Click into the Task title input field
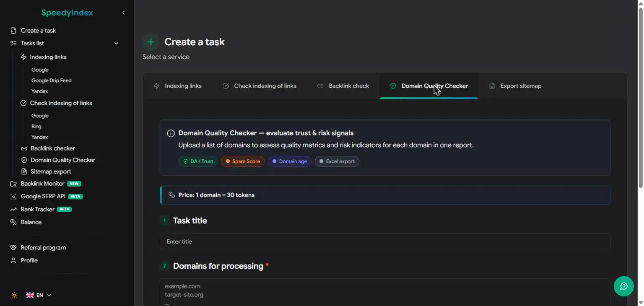 385,241
